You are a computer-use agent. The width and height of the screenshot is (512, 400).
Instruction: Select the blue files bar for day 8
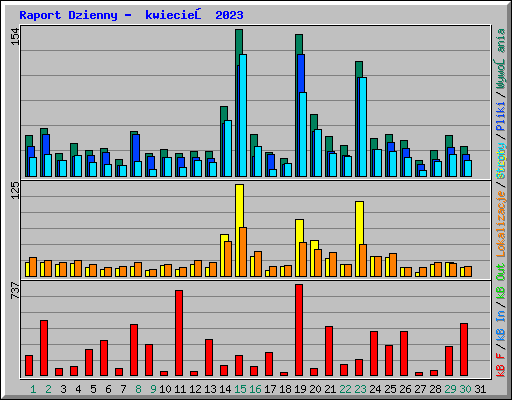tap(136, 148)
